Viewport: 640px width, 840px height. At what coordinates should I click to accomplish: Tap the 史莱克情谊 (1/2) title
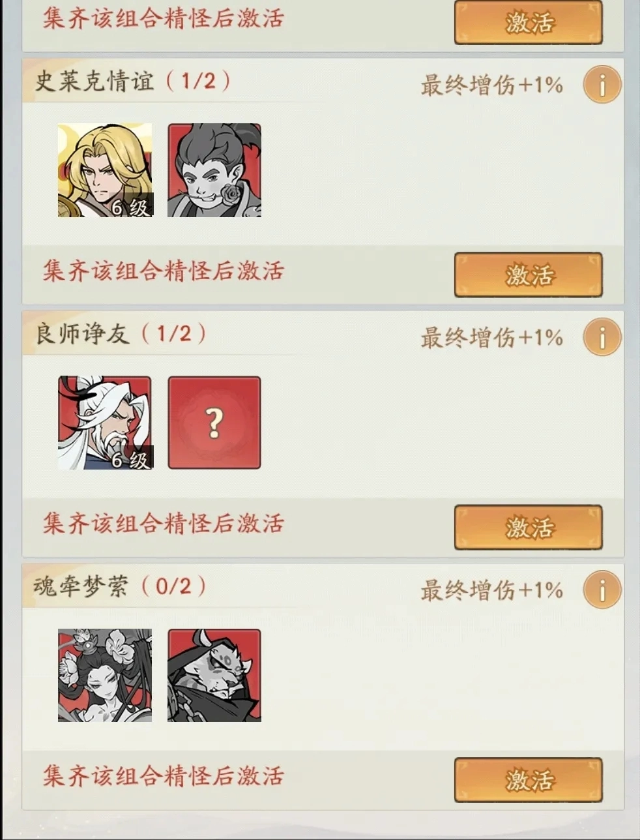point(132,81)
